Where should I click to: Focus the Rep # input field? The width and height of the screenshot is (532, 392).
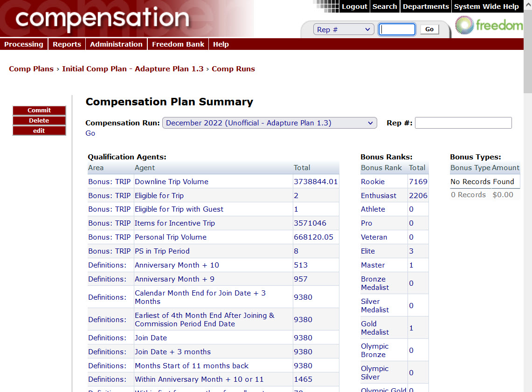coord(463,123)
